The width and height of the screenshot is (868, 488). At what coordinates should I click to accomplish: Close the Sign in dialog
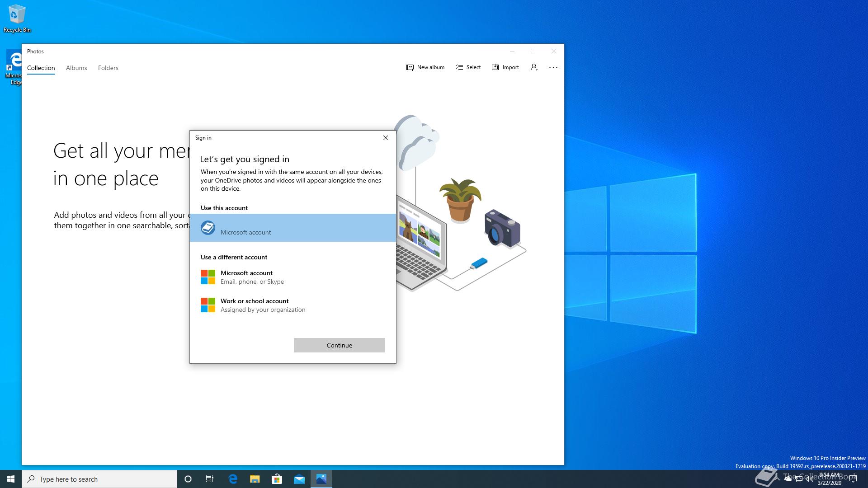pos(386,138)
